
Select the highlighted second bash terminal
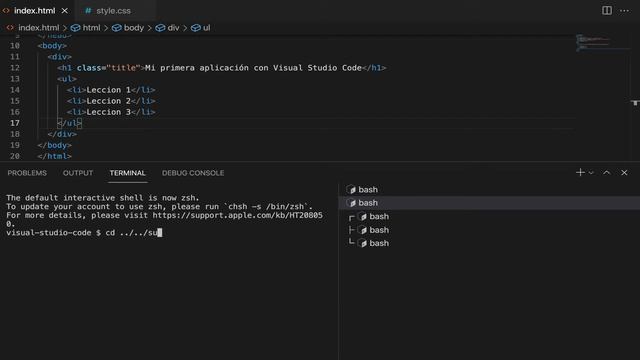point(489,203)
